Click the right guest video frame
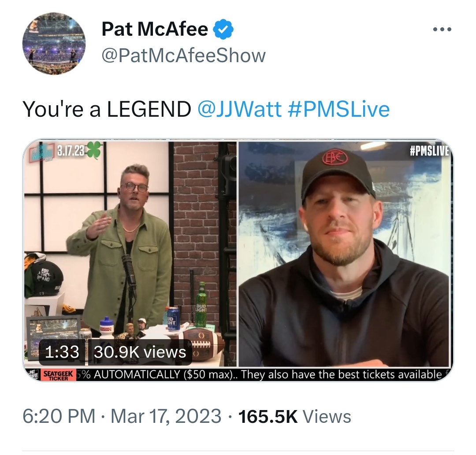This screenshot has width=476, height=455. (x=344, y=254)
